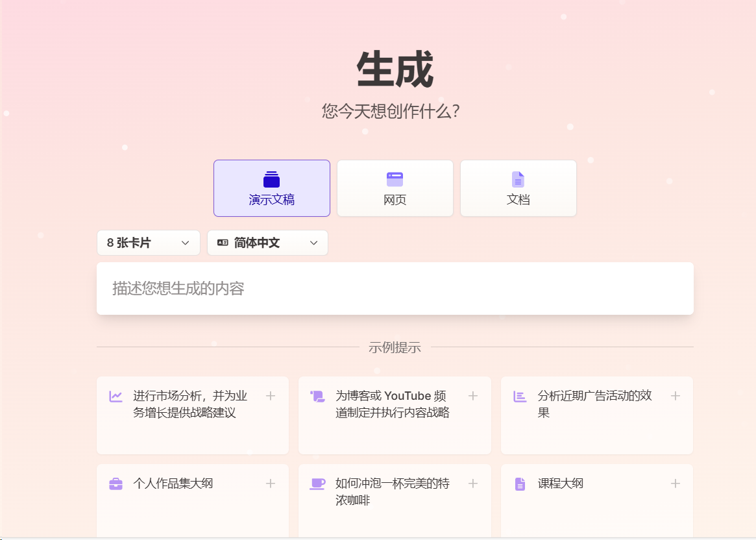The image size is (756, 540).
Task: Open the 8 张卡片 card count dropdown
Action: (x=148, y=242)
